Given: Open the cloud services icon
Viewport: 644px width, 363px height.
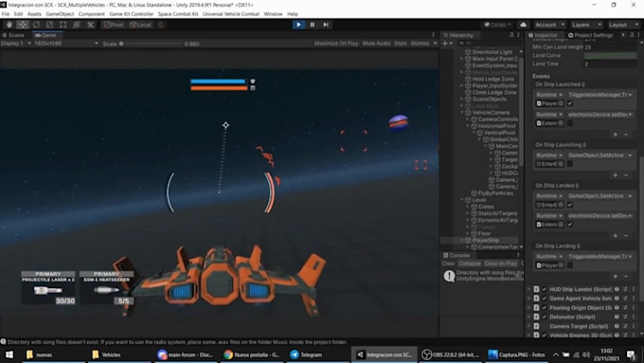Looking at the screenshot, I should click(x=523, y=25).
